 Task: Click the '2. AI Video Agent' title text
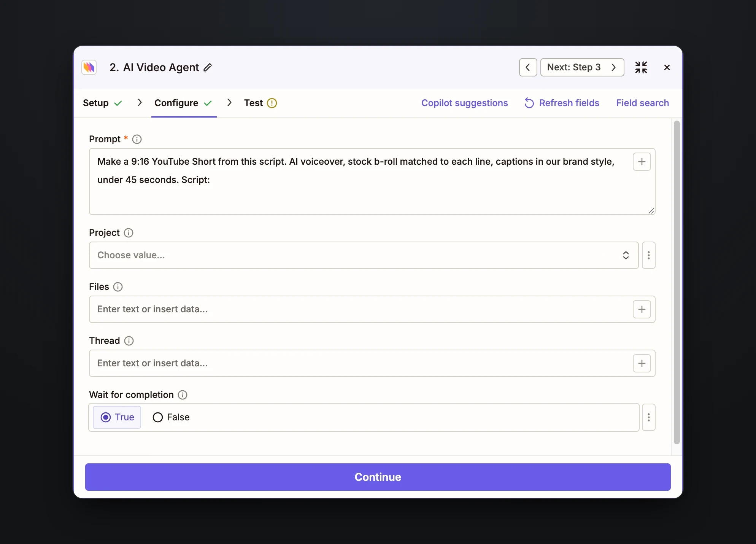click(x=154, y=67)
